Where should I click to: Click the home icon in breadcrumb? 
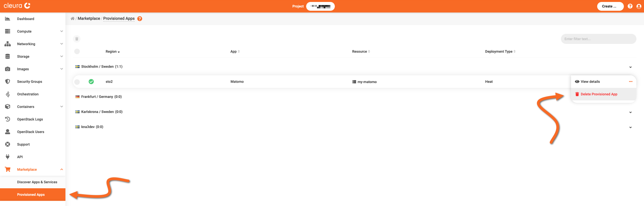[x=72, y=19]
